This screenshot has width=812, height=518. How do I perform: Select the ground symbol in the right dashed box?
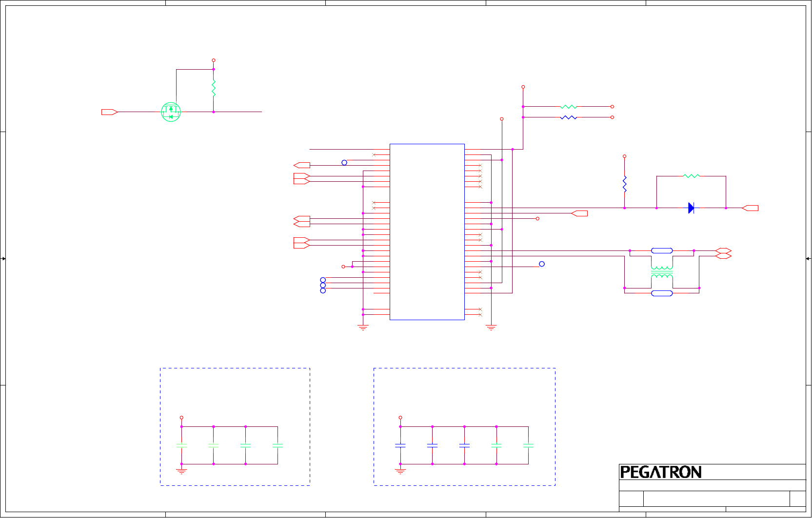click(x=400, y=471)
